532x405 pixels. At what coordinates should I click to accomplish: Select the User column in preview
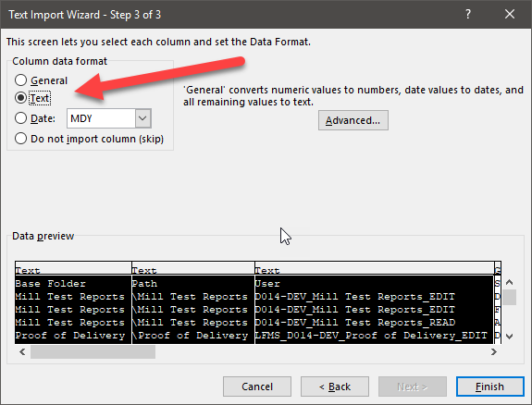(x=374, y=303)
